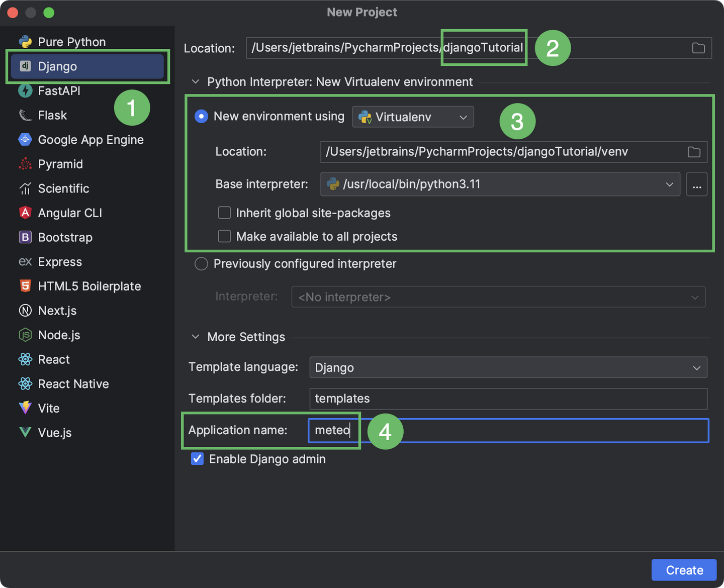Click the React project type icon

pos(25,359)
